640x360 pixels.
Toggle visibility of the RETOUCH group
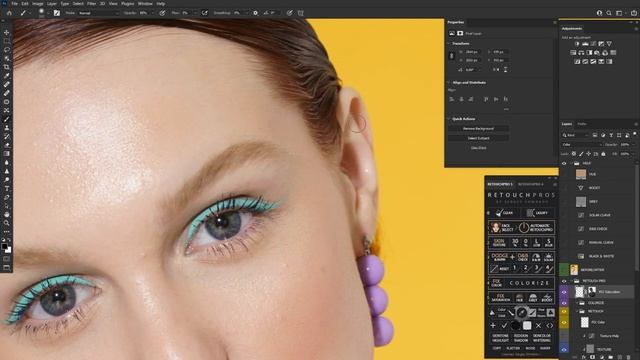(564, 311)
